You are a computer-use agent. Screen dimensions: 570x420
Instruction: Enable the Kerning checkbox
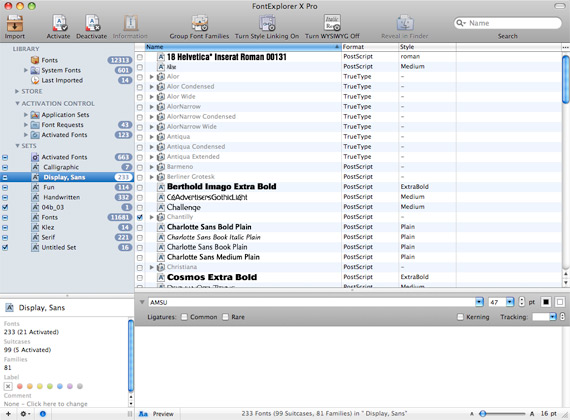[x=461, y=317]
